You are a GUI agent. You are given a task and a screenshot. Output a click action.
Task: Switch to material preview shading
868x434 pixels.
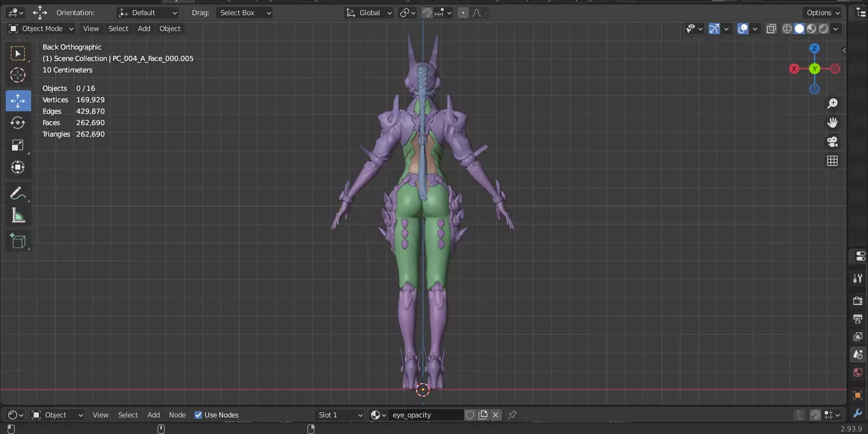coord(811,29)
